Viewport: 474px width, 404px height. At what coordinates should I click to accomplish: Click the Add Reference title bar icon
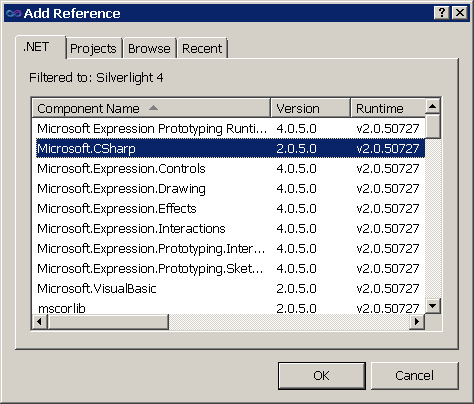(14, 13)
